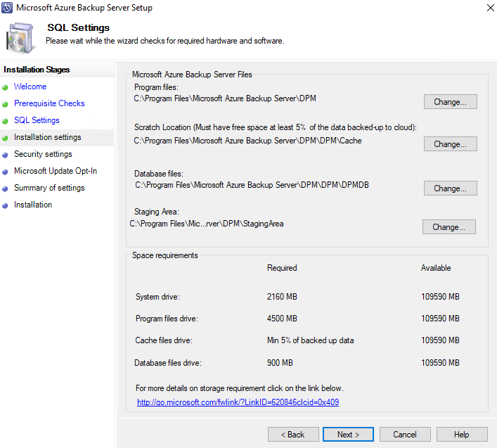497x448 pixels.
Task: Click the Scratch Location description text
Action: point(276,127)
